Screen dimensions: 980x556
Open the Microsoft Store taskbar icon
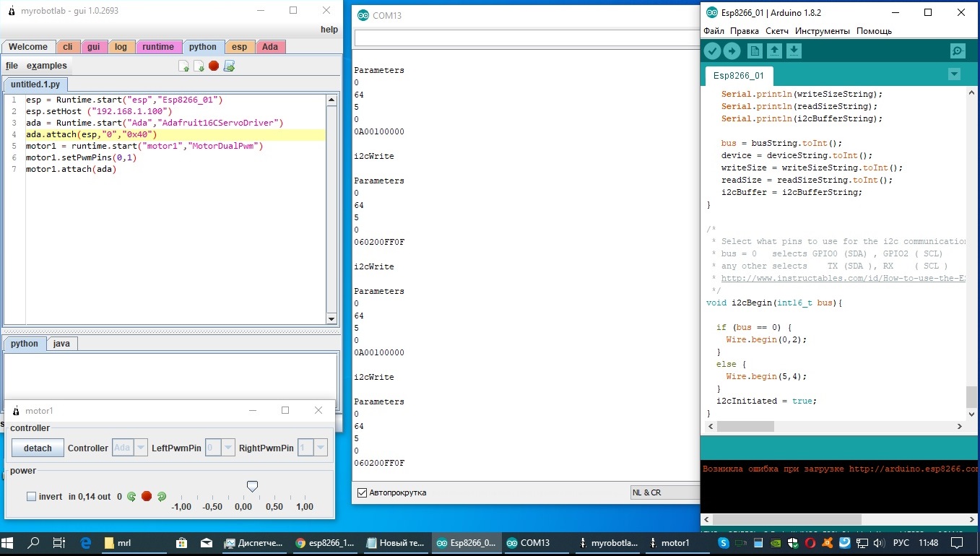click(x=182, y=543)
